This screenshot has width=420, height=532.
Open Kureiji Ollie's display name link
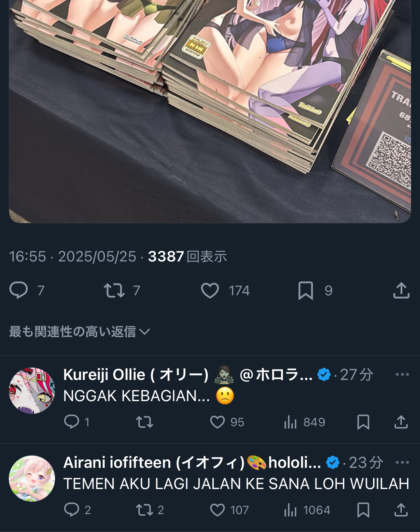click(136, 374)
